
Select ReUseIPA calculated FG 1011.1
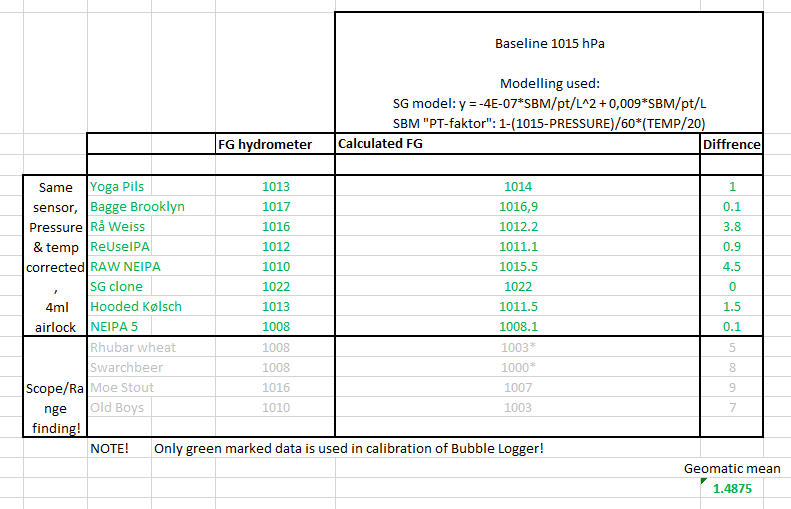point(518,246)
